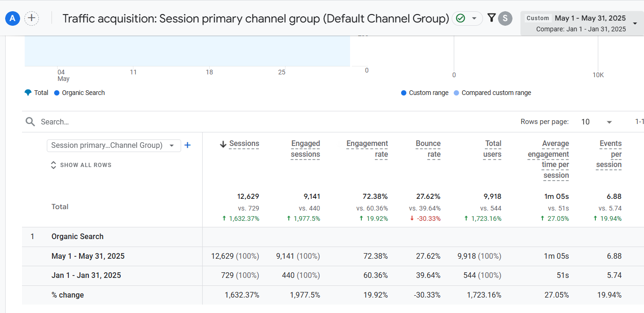Expand the dropdown arrow beside status checkmark
The height and width of the screenshot is (313, 644).
coord(474,18)
